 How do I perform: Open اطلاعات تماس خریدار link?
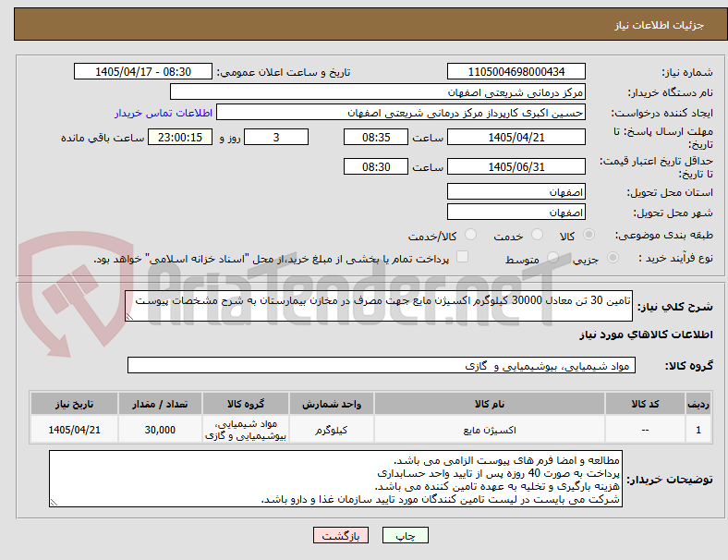click(164, 113)
